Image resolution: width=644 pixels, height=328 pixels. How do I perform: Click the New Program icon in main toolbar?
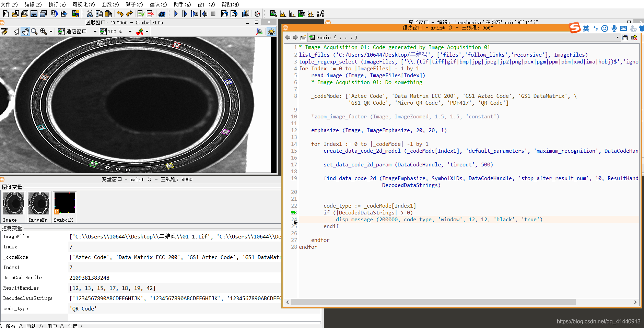click(6, 14)
